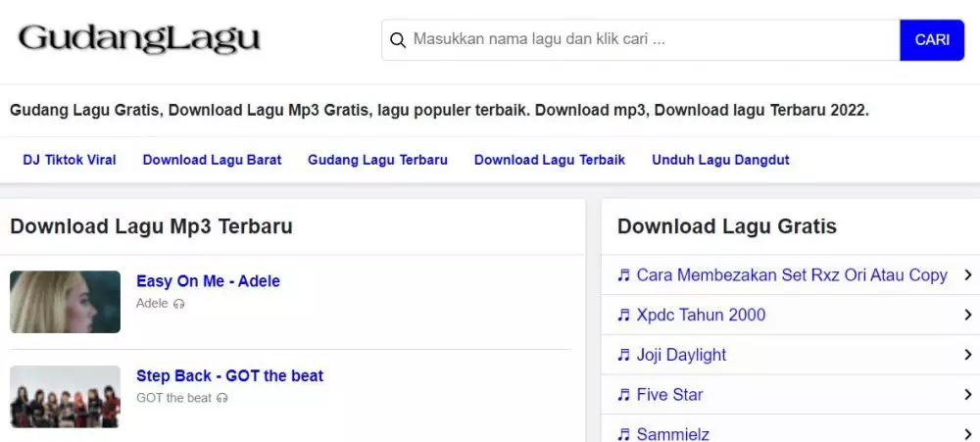
Task: Click chevron on Five Star row
Action: click(968, 395)
